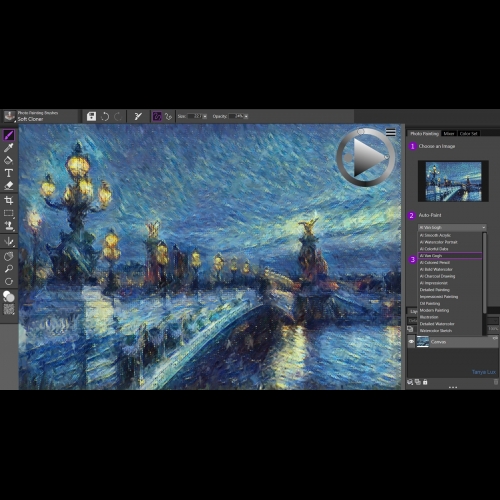Click the style list scrollbar
Viewport: 500px width, 500px height.
pos(484,273)
